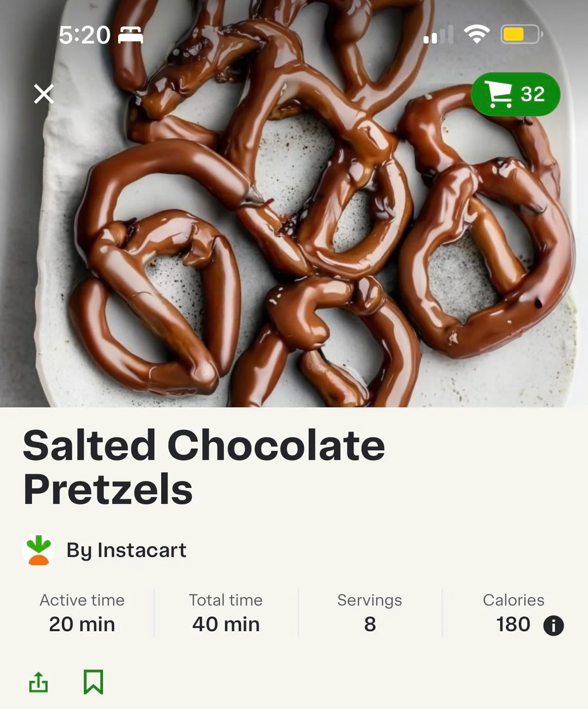Tap the Instacart carrot logo avatar
Viewport: 588px width, 709px height.
(39, 550)
